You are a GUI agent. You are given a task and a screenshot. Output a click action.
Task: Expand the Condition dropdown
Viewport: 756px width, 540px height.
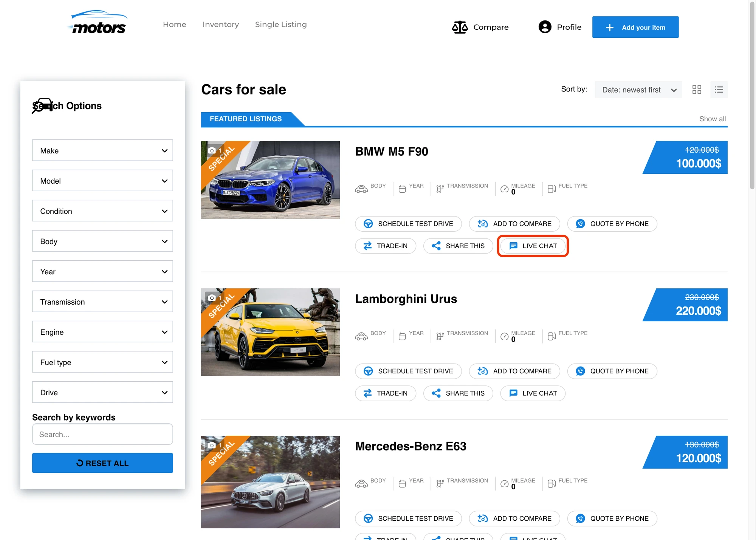pos(102,211)
